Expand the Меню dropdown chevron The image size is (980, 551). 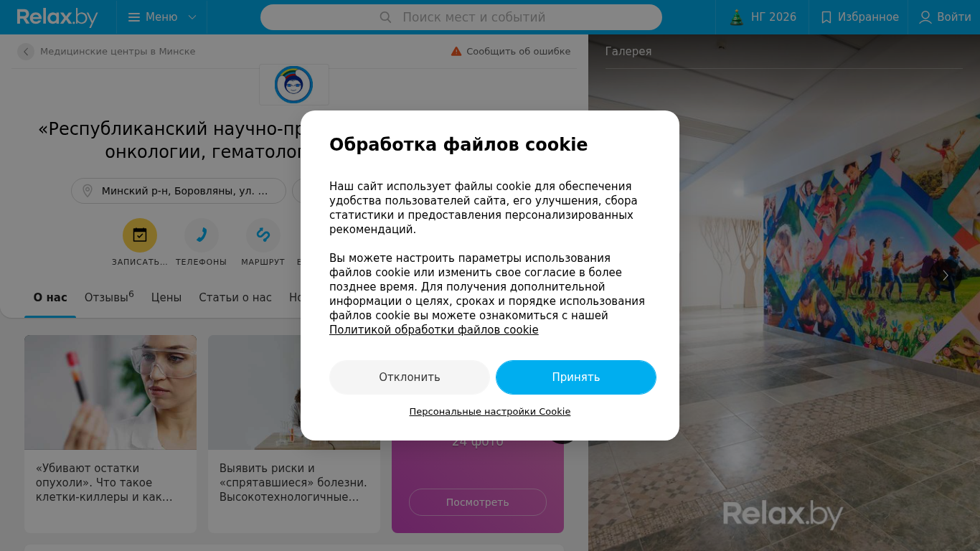pyautogui.click(x=192, y=17)
